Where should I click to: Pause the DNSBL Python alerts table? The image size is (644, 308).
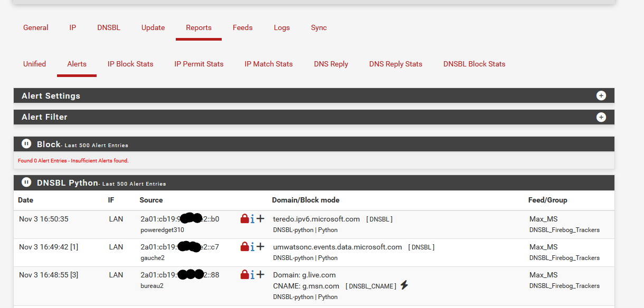click(26, 182)
